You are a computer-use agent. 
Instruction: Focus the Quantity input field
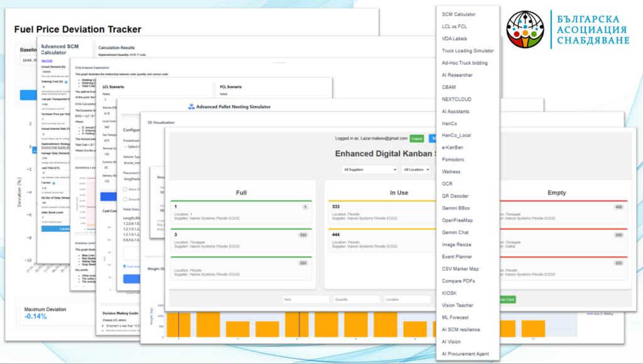pyautogui.click(x=357, y=300)
